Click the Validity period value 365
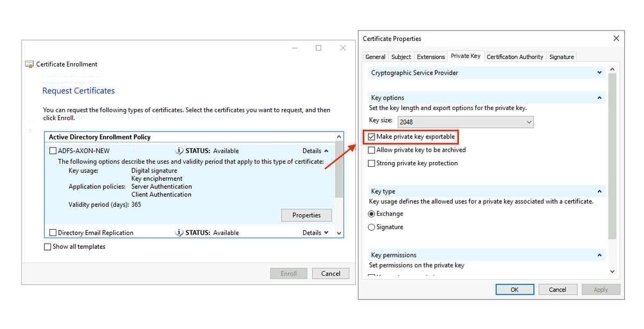 [x=136, y=204]
